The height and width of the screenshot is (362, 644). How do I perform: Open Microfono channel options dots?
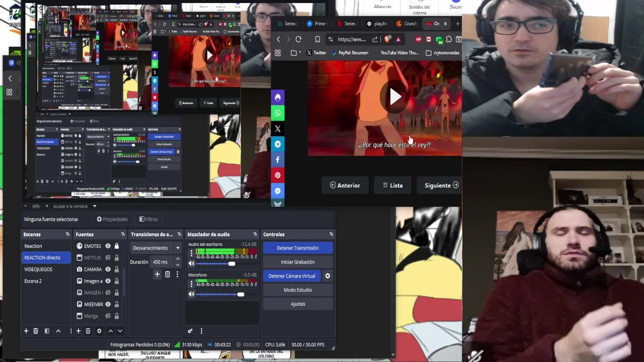191,284
